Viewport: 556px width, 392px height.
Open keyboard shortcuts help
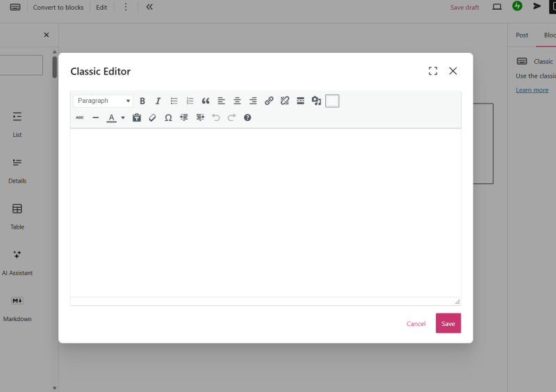[x=247, y=117]
